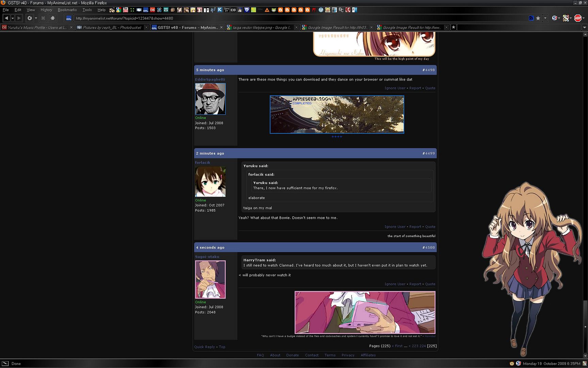Open the first Blogger bookmark icon
Viewport: 588px width, 368px height.
click(280, 10)
